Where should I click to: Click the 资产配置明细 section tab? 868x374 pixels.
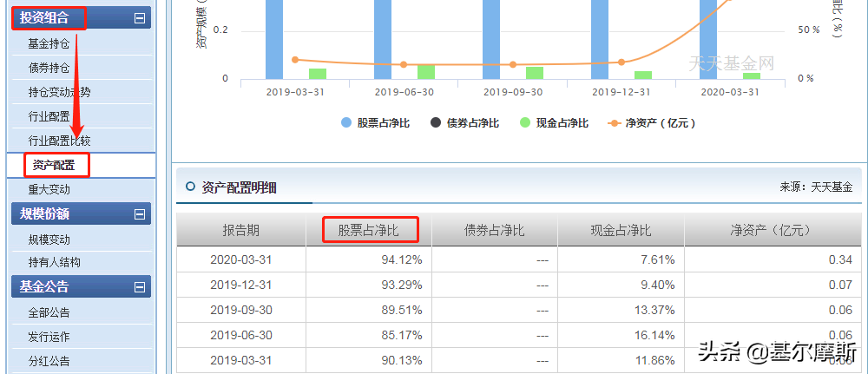(x=239, y=188)
